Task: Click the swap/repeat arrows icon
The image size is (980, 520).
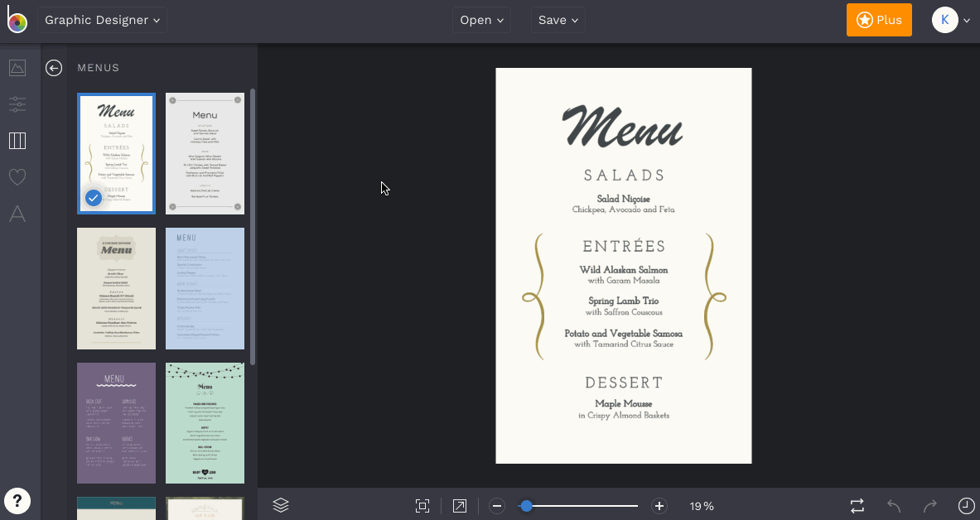Action: click(857, 506)
